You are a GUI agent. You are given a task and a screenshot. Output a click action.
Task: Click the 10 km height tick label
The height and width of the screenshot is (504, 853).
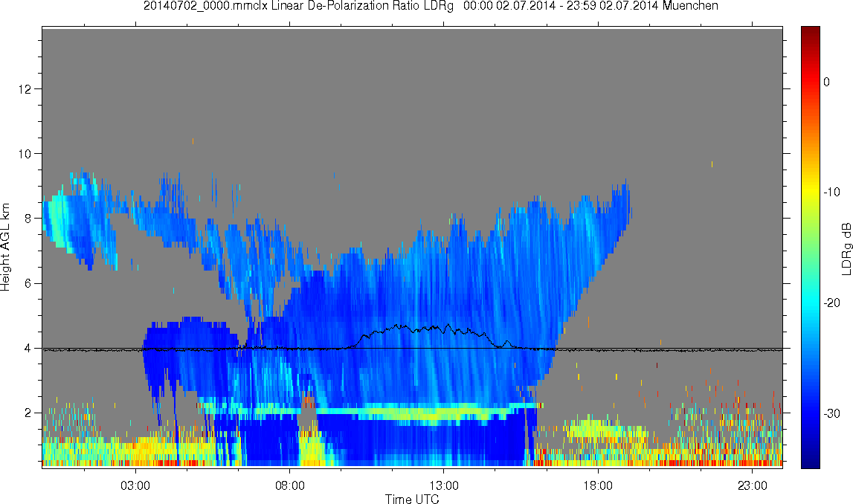pyautogui.click(x=25, y=154)
